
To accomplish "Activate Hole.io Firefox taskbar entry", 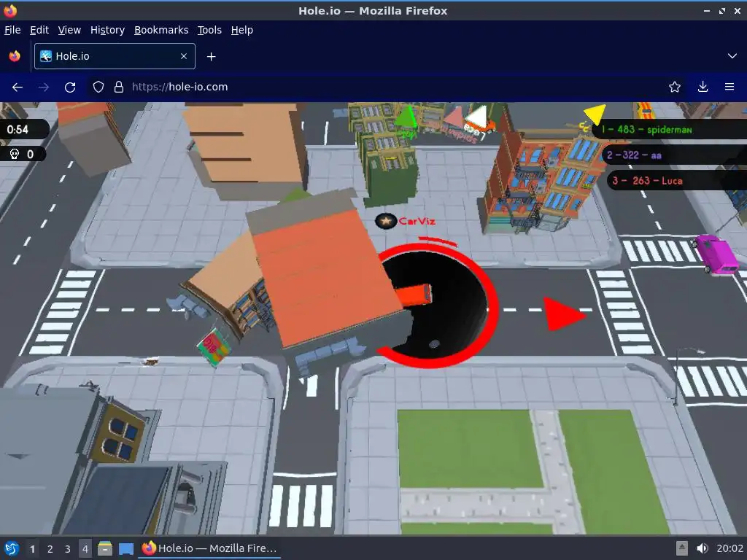I will (209, 548).
